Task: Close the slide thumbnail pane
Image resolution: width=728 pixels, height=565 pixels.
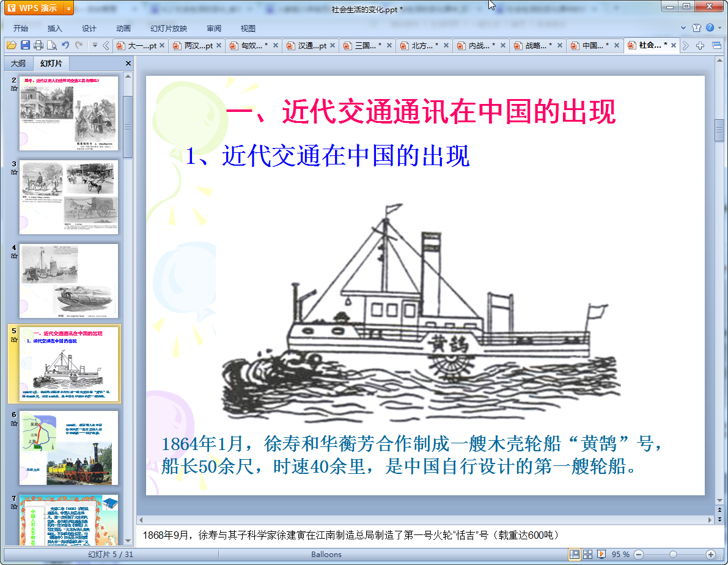Action: (128, 63)
